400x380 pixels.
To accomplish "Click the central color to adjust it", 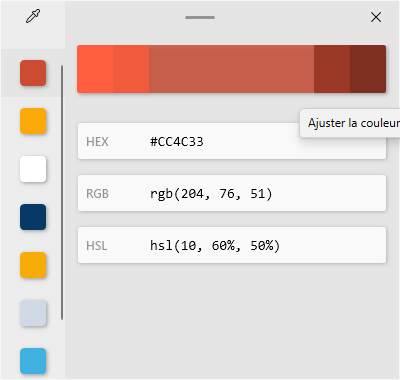I will [231, 69].
